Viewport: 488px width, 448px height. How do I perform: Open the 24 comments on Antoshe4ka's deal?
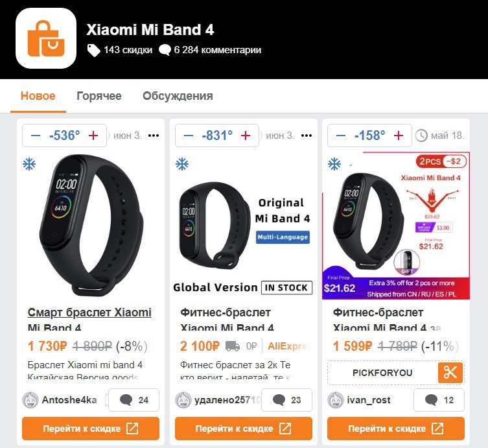point(134,400)
